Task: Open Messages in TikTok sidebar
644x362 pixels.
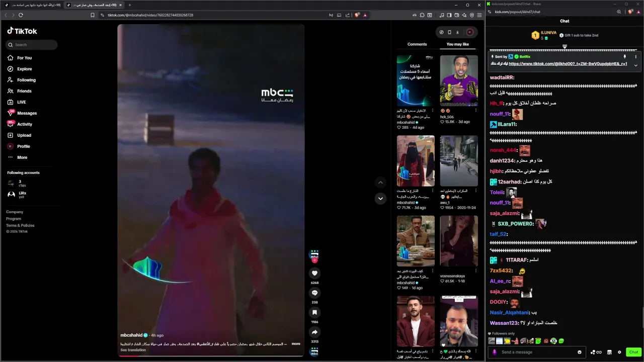Action: [x=27, y=113]
